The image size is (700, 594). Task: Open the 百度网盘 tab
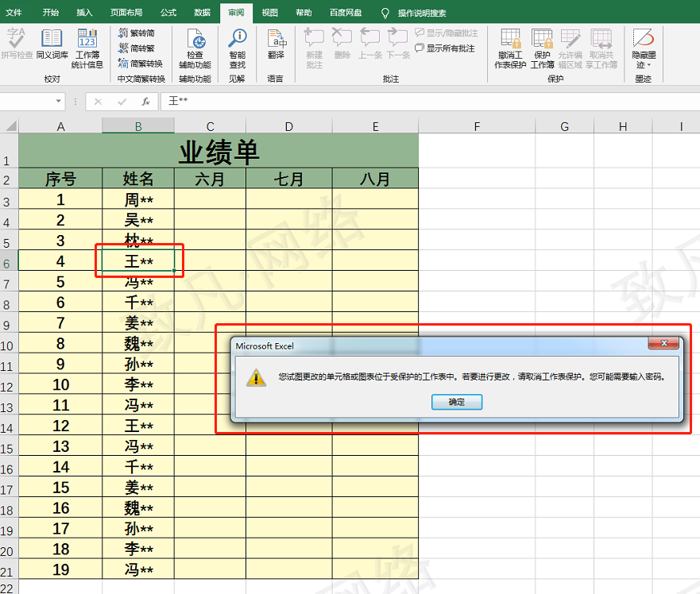click(x=346, y=13)
